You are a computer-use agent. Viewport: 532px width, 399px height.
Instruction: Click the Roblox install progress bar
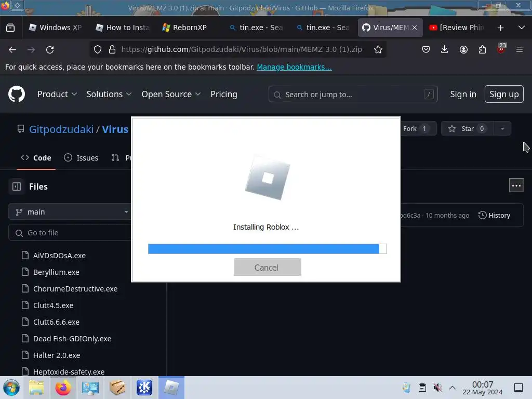point(268,249)
